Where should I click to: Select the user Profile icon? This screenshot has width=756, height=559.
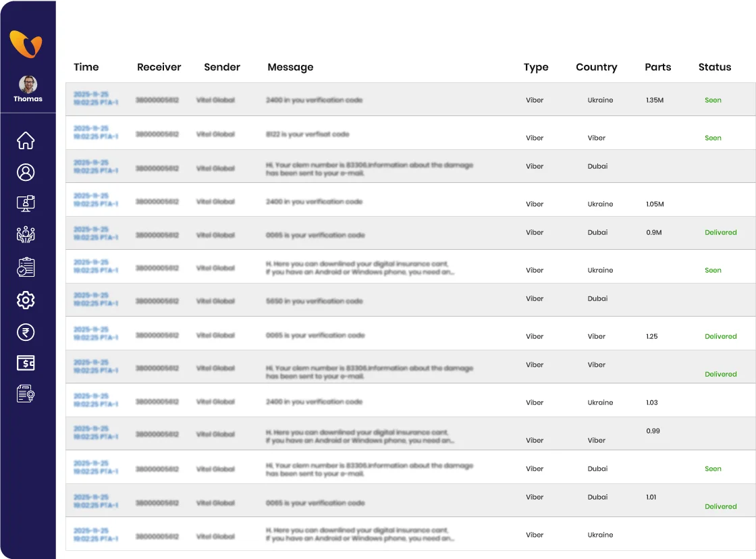coord(26,172)
